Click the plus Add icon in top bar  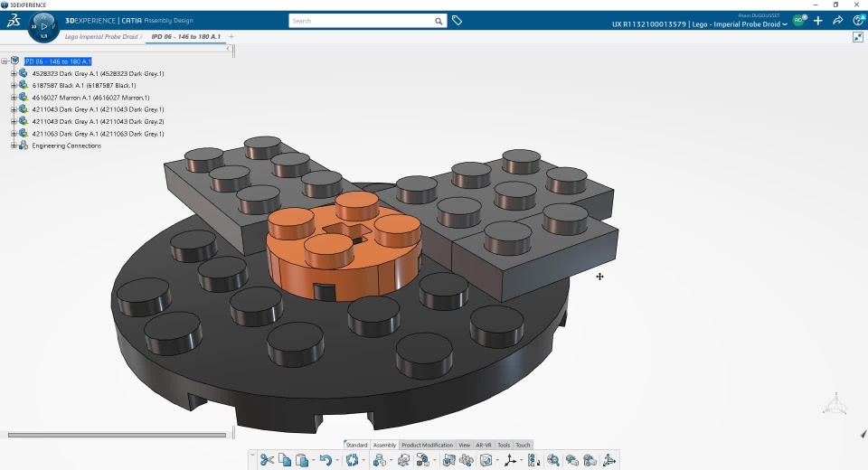pyautogui.click(x=818, y=21)
